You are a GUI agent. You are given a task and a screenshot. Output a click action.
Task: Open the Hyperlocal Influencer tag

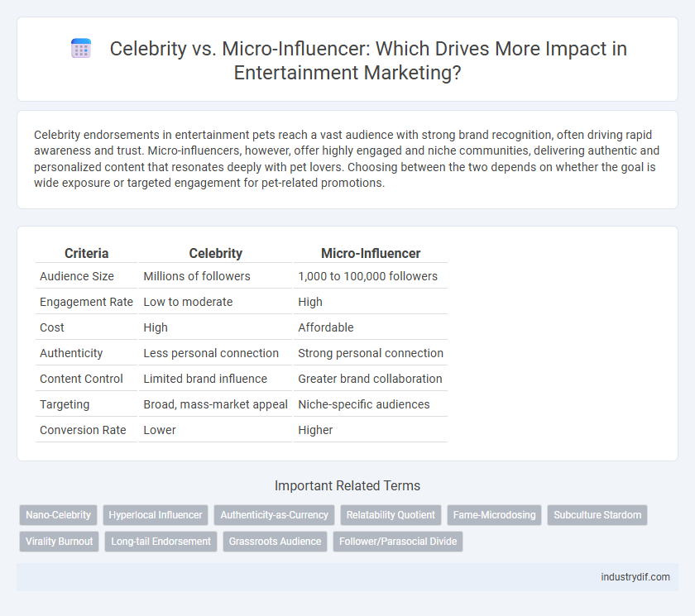[x=156, y=515]
